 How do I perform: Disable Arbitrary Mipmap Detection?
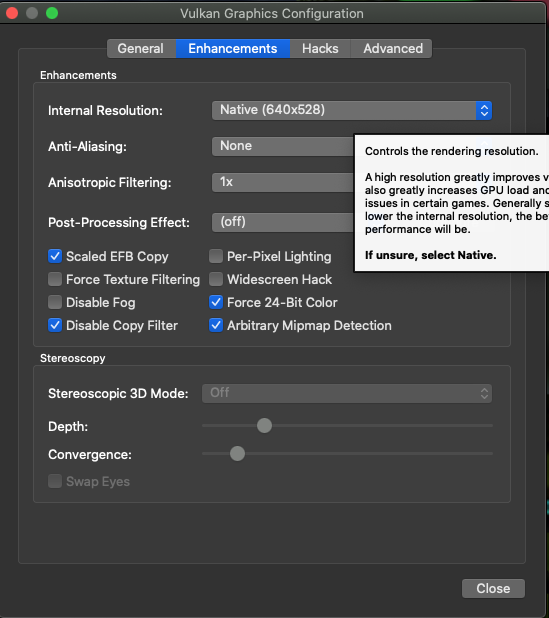[216, 325]
